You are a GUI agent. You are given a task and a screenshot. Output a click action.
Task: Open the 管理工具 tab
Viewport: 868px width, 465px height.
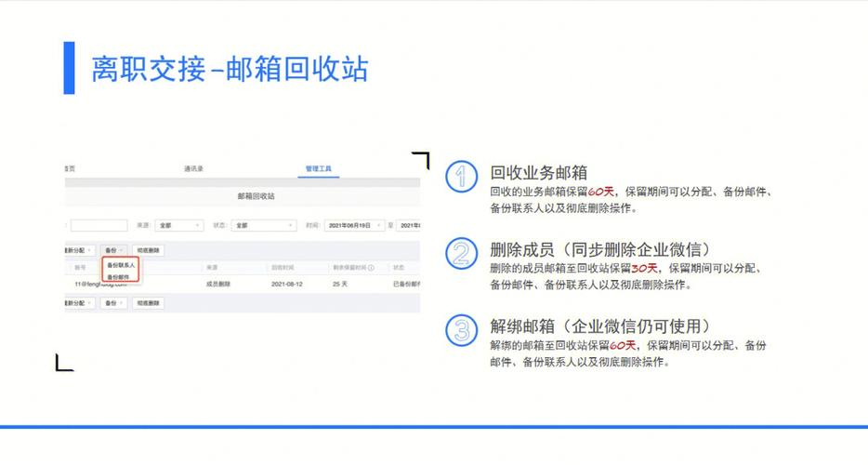tap(319, 168)
